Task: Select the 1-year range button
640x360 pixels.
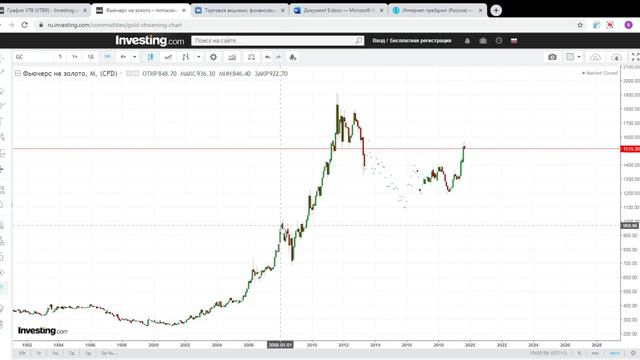Action: pyautogui.click(x=39, y=353)
